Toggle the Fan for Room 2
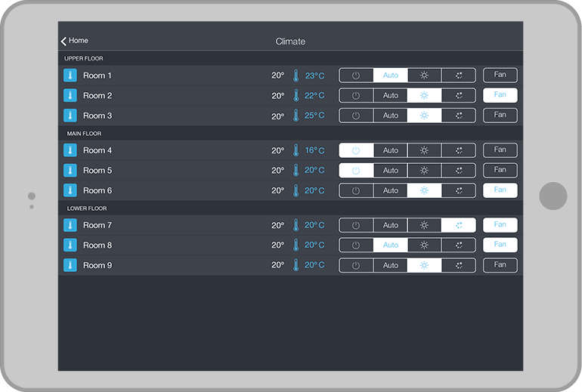The image size is (582, 392). (500, 95)
